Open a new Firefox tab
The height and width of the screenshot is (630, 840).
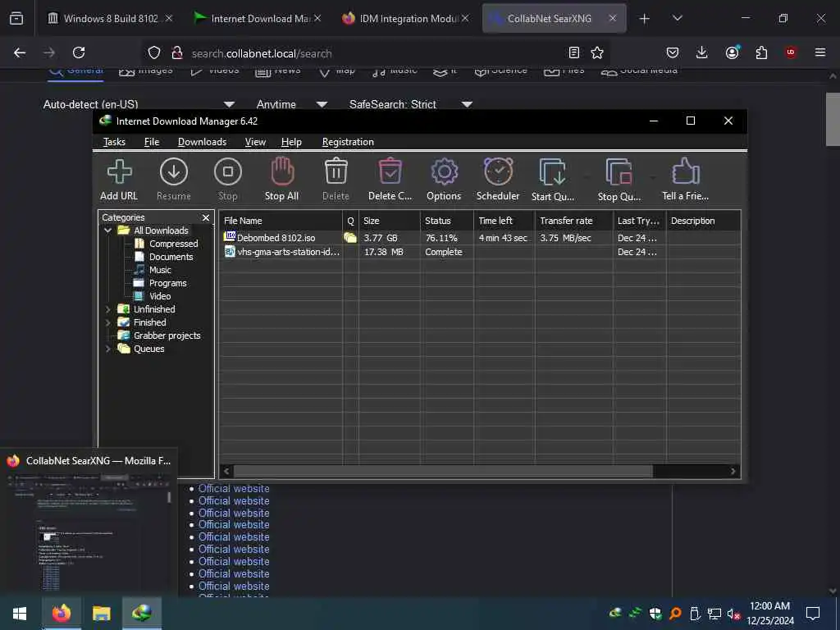(645, 19)
